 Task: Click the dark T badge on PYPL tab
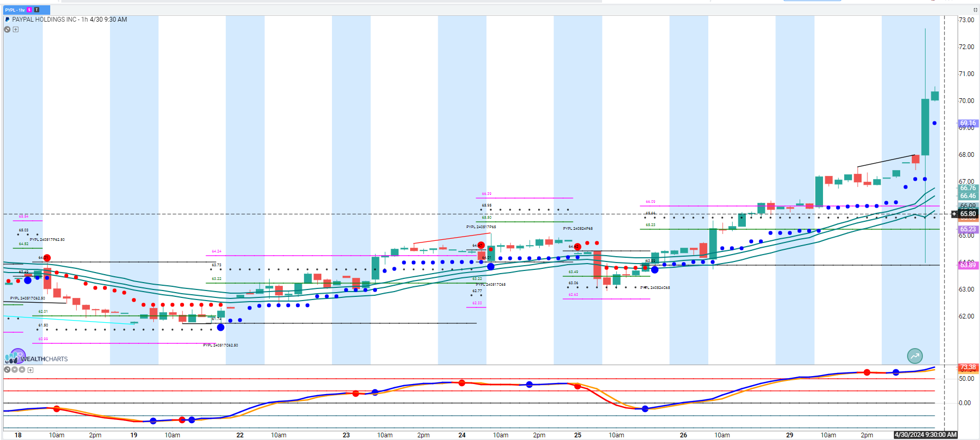[x=36, y=10]
